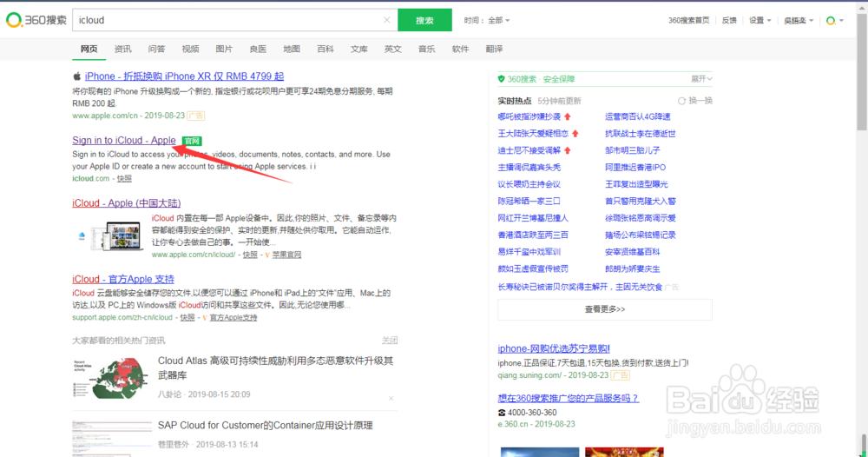Image resolution: width=868 pixels, height=457 pixels.
Task: Expand the 设置 dropdown
Action: click(759, 20)
